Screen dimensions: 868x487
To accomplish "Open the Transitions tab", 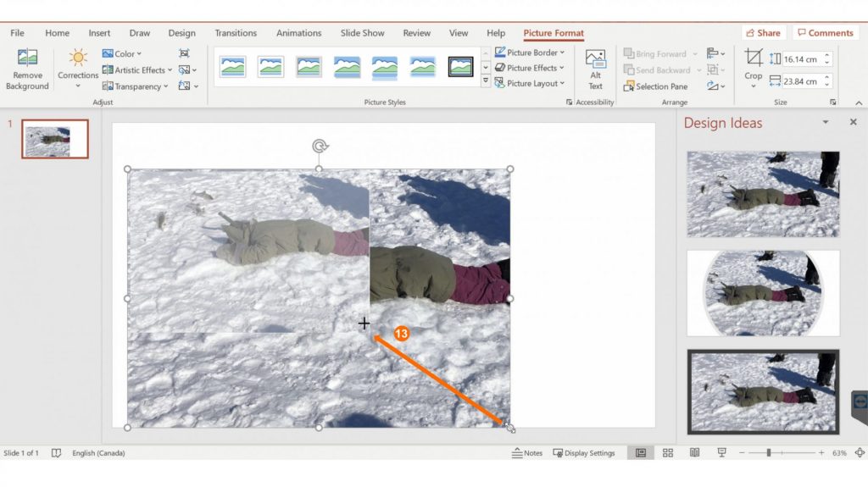I will tap(236, 33).
